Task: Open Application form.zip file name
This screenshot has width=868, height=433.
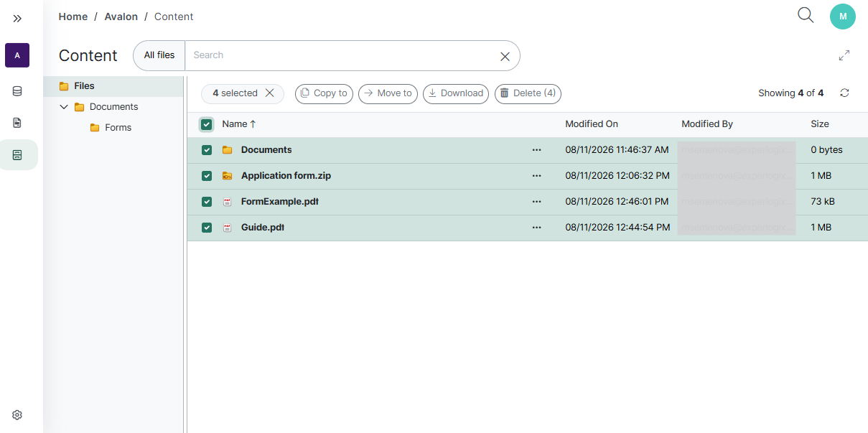Action: click(286, 176)
